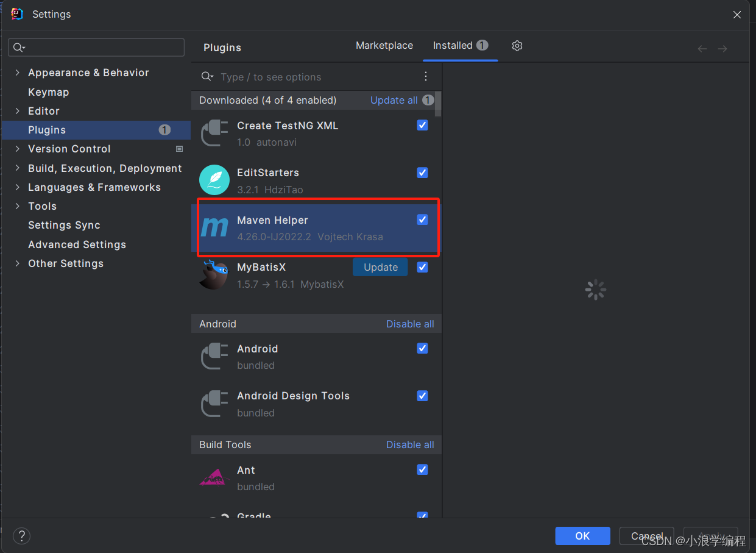Image resolution: width=756 pixels, height=553 pixels.
Task: Select the EditStarters plugin name
Action: [268, 173]
